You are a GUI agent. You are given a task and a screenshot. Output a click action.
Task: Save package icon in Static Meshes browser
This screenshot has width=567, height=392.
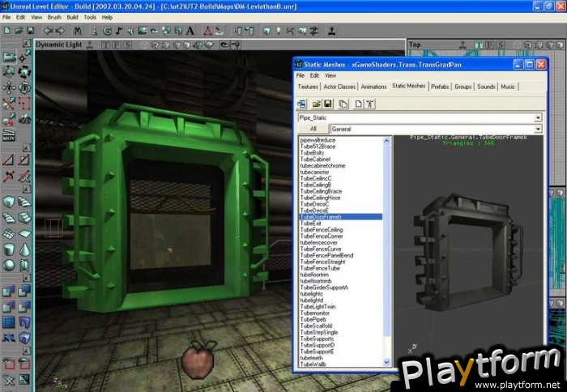(x=327, y=104)
